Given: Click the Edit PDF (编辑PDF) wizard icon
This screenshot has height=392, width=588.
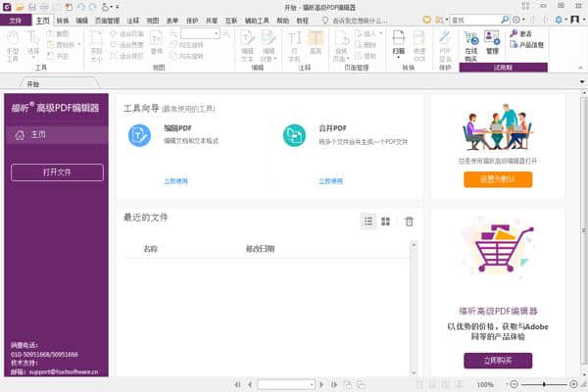Looking at the screenshot, I should click(x=139, y=135).
